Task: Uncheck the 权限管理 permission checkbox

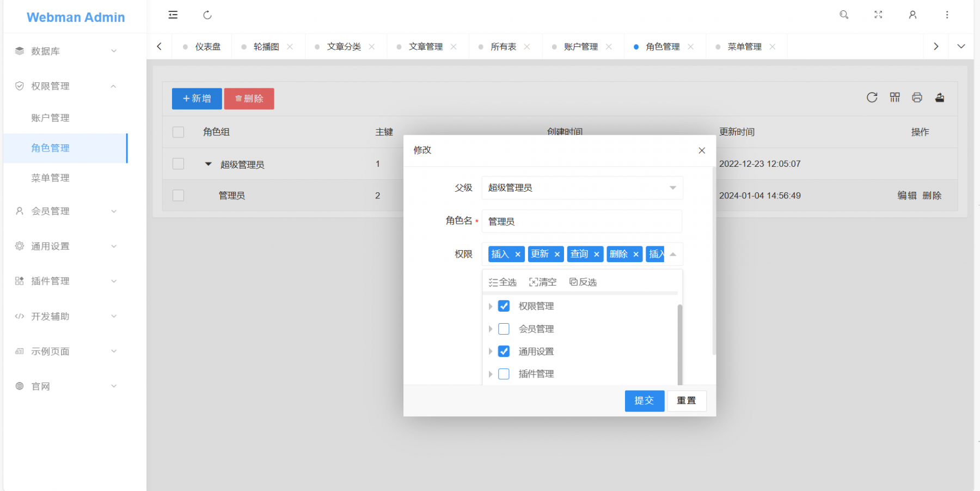Action: pyautogui.click(x=504, y=306)
